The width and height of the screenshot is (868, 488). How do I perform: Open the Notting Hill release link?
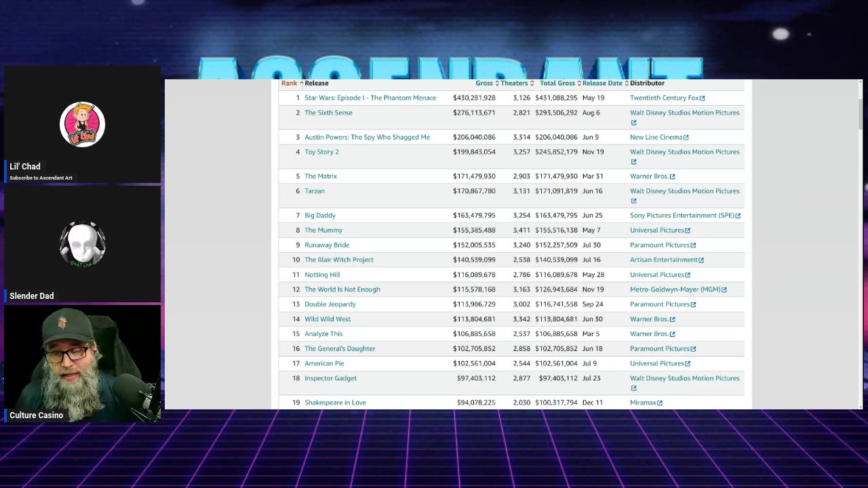[322, 275]
